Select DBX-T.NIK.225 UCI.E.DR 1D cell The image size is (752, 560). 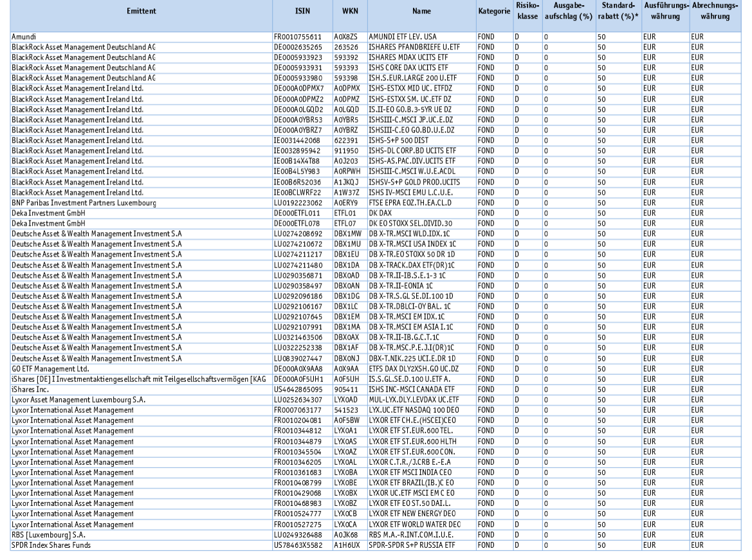click(421, 359)
